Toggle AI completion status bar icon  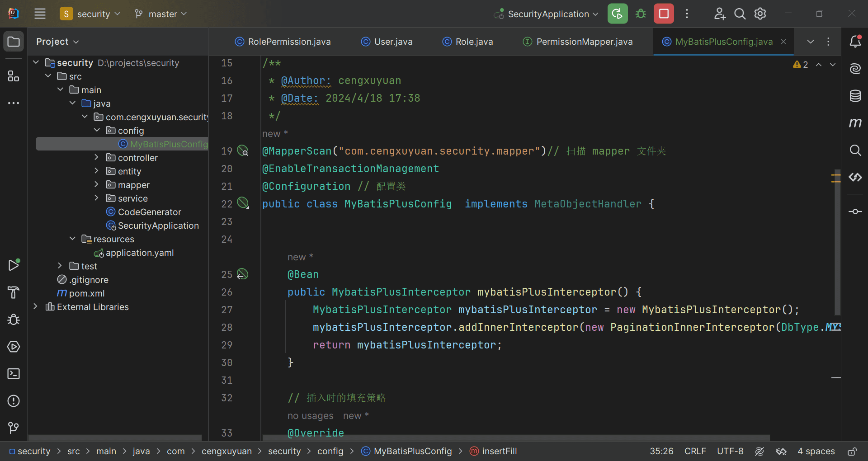click(x=759, y=451)
